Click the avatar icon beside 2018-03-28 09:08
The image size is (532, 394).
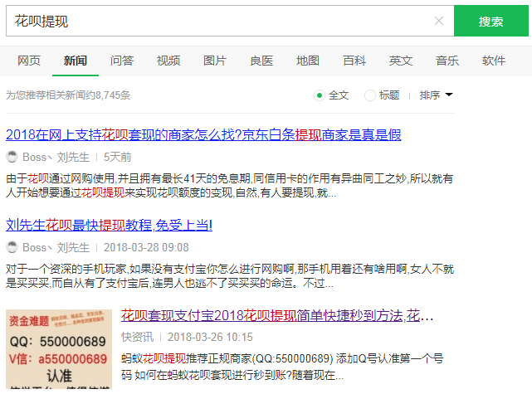(x=12, y=247)
